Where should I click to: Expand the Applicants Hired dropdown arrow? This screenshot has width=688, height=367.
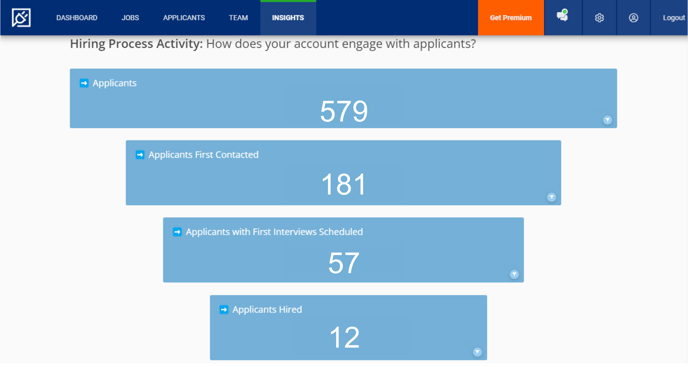tap(477, 352)
